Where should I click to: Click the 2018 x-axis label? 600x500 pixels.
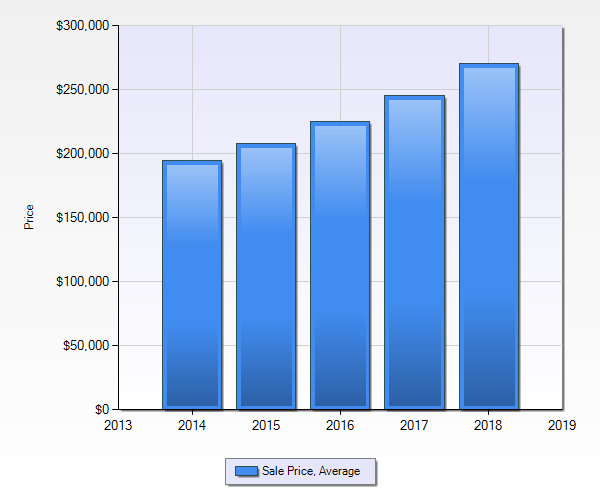click(488, 425)
